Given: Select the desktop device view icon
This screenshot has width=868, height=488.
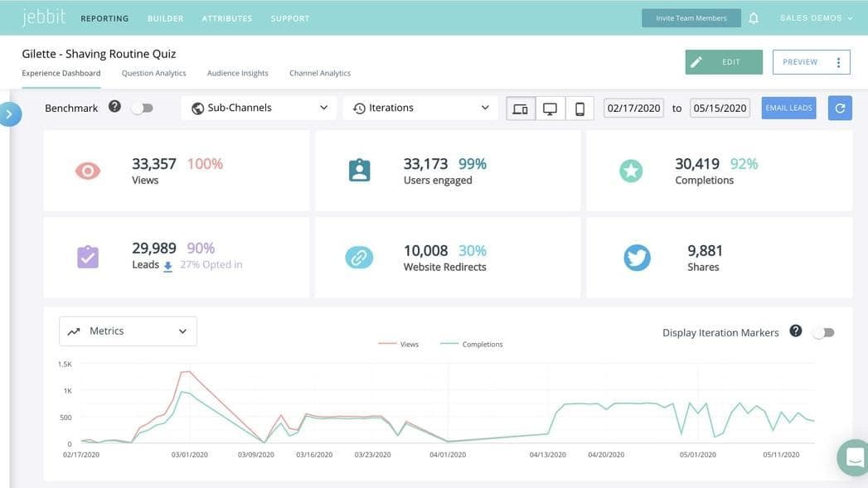Looking at the screenshot, I should point(550,109).
